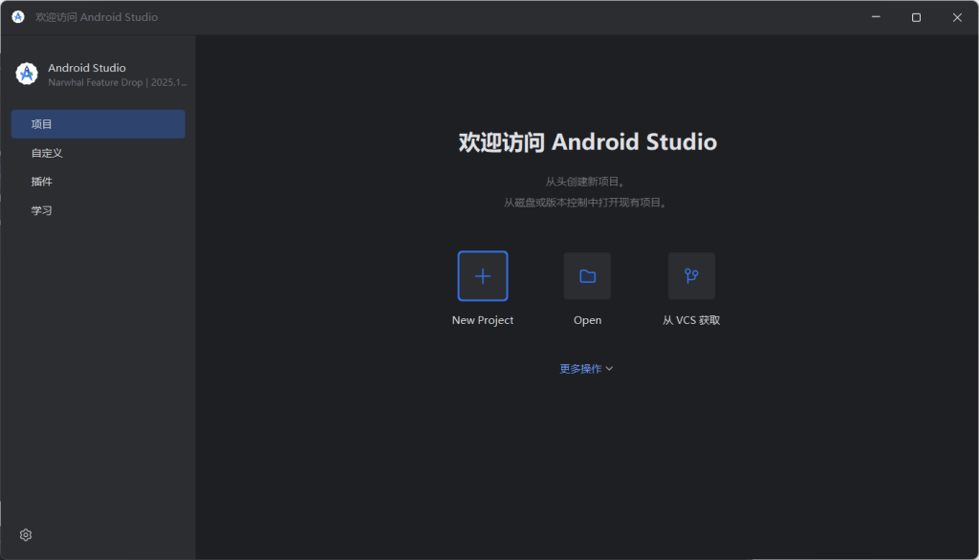Click the New Project plus icon
Viewport: 979px width, 560px height.
pyautogui.click(x=483, y=276)
